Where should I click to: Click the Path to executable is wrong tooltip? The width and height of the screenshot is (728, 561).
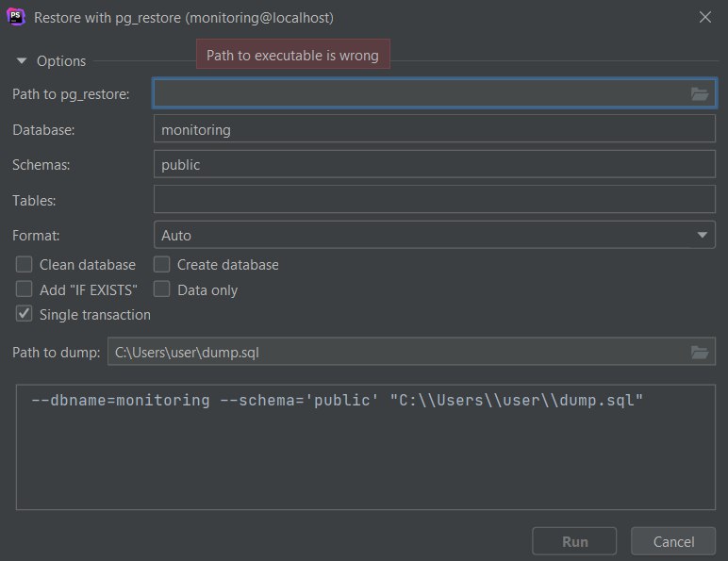click(293, 55)
